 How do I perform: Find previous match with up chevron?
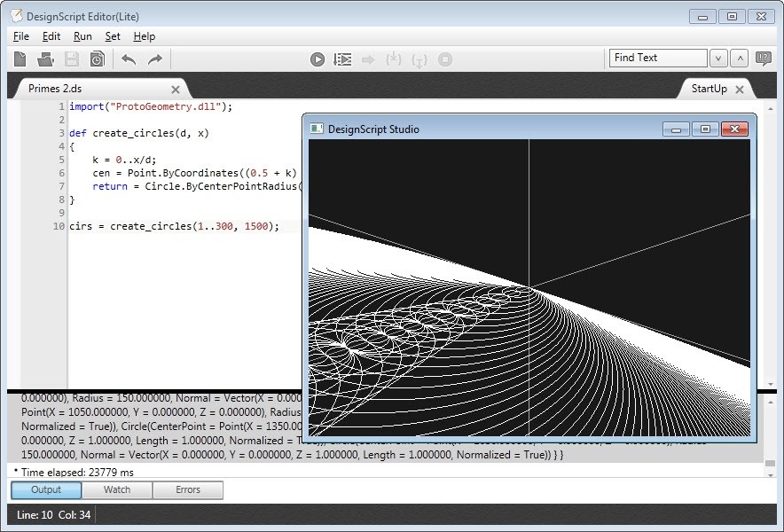741,59
